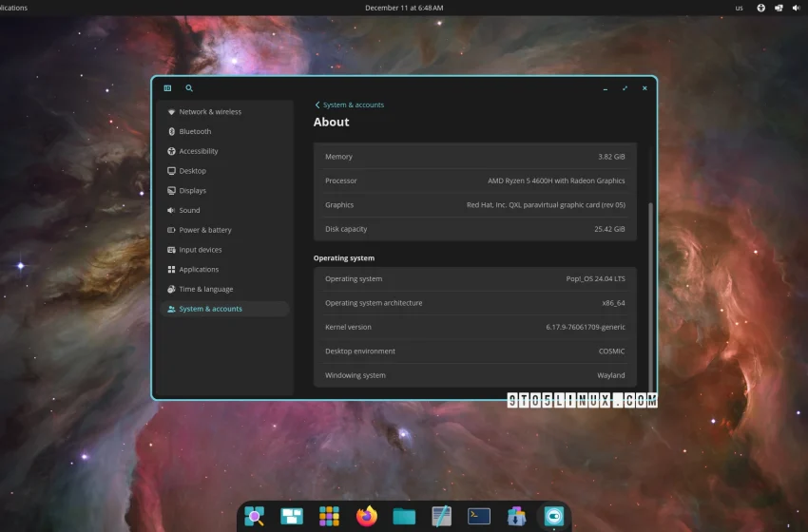The image size is (808, 532).
Task: Click the Processor row label
Action: pos(340,180)
